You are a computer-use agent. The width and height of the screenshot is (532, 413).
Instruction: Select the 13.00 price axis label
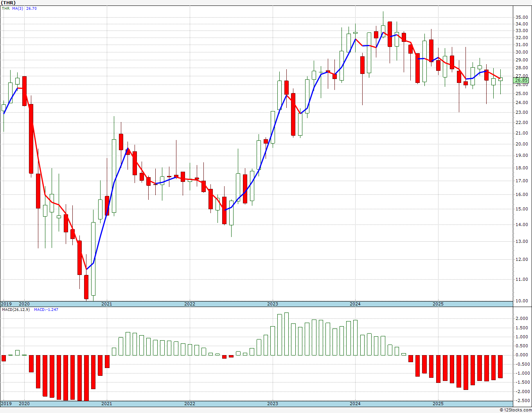point(521,241)
